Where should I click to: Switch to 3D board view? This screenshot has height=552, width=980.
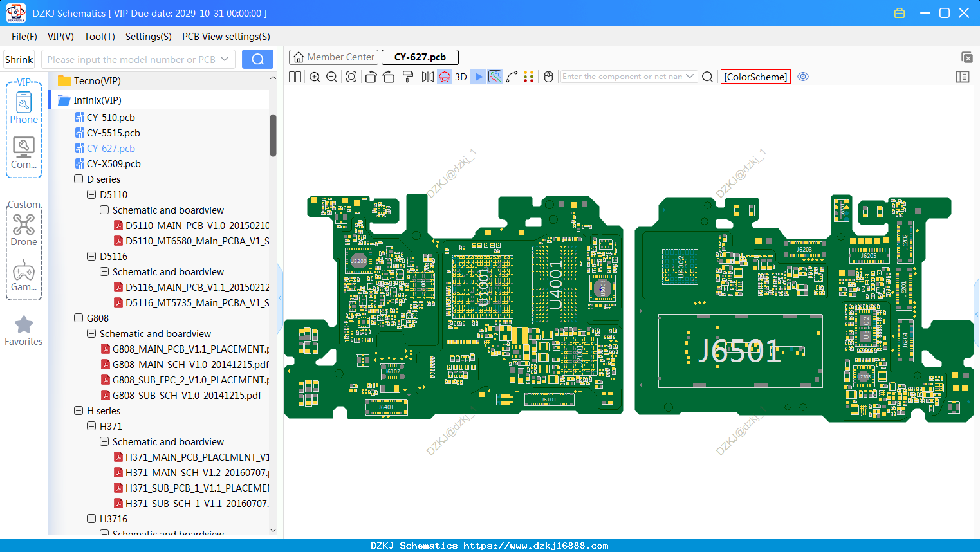461,77
